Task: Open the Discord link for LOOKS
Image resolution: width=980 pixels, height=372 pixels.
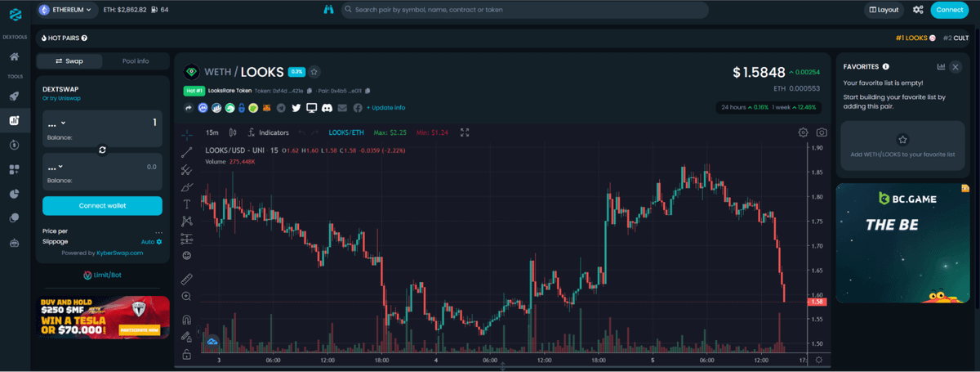Action: [327, 108]
